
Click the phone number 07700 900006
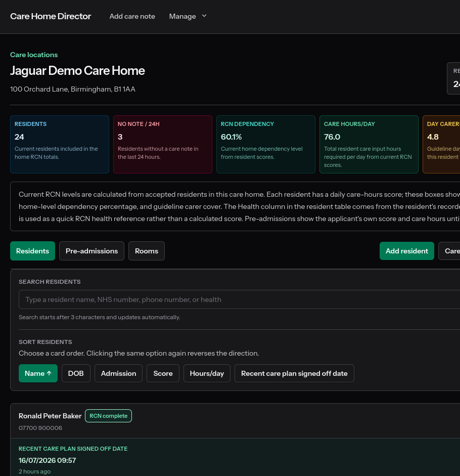pos(40,428)
